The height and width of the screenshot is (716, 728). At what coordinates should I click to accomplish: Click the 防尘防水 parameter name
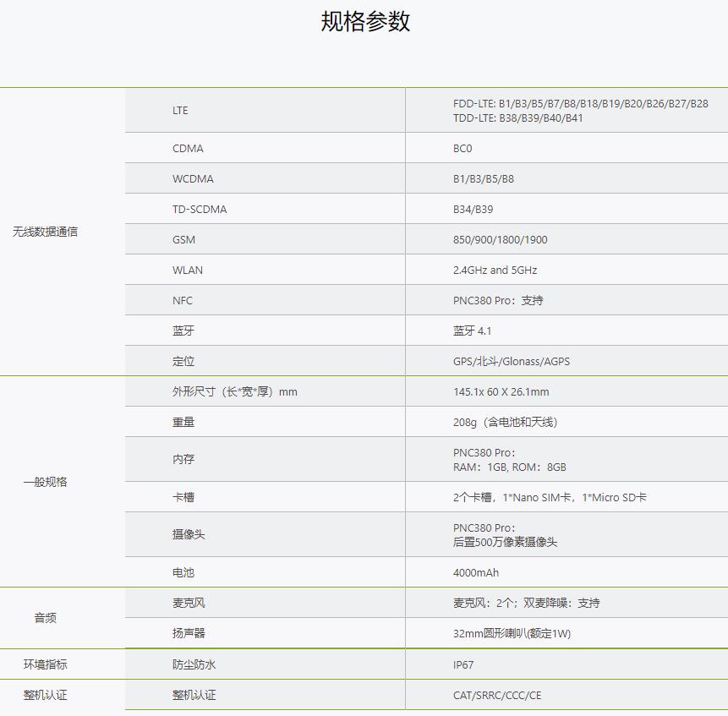coord(194,664)
